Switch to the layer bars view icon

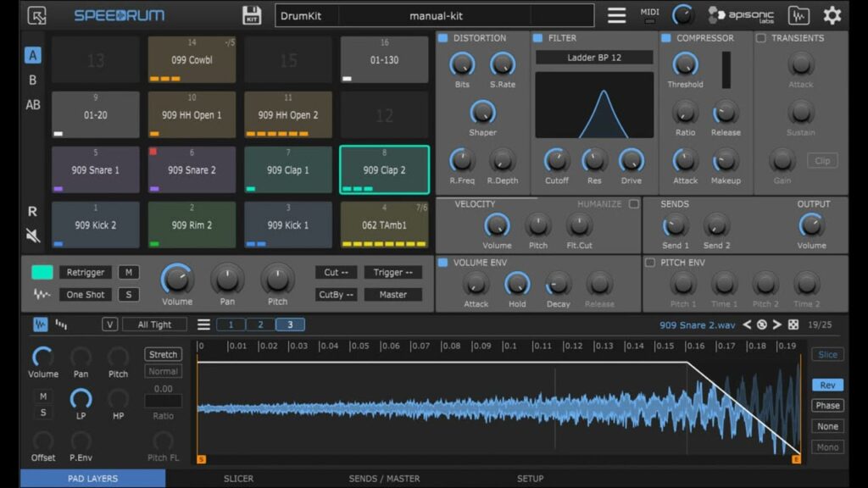pos(62,324)
